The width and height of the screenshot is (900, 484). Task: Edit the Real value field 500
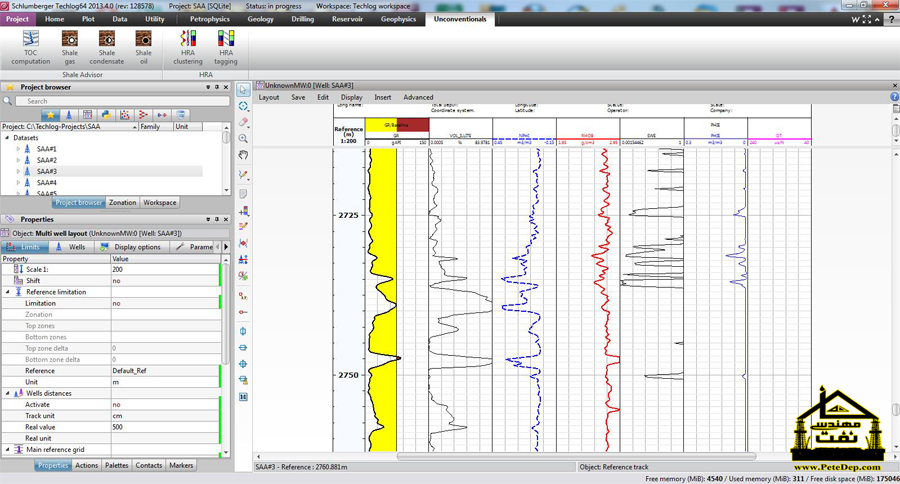(x=165, y=427)
